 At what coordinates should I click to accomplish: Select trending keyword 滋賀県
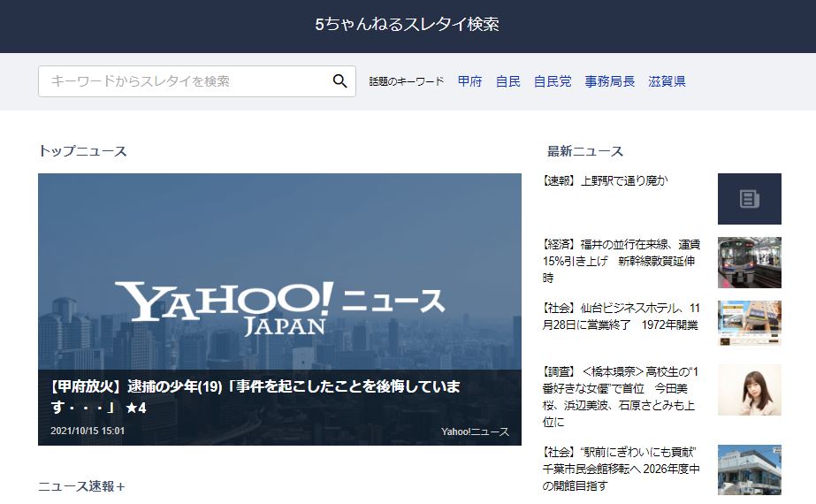(667, 81)
